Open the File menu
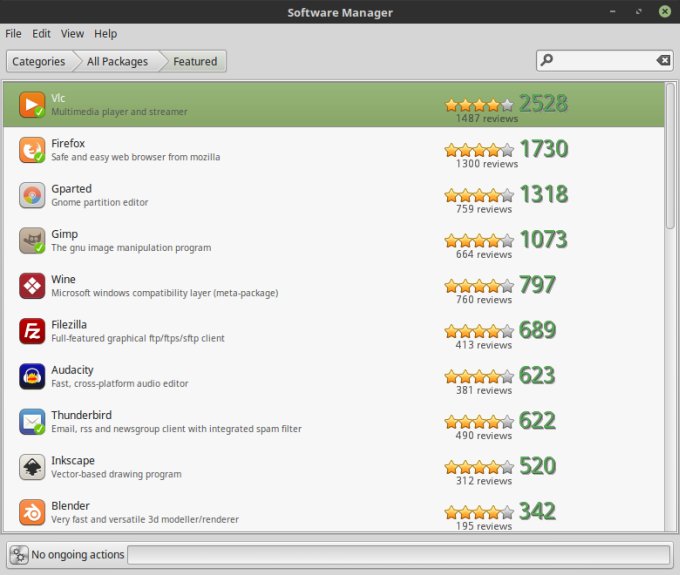680x575 pixels. [x=13, y=33]
